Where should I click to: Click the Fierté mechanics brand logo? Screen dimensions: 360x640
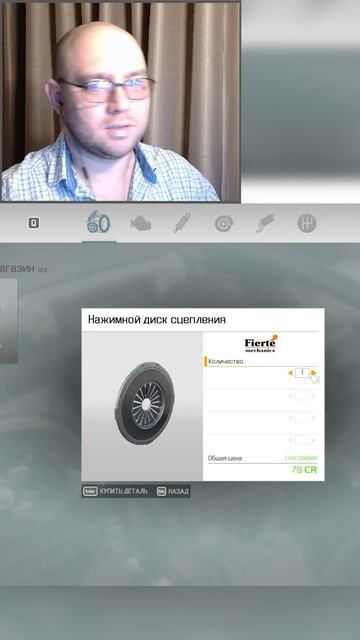[262, 343]
